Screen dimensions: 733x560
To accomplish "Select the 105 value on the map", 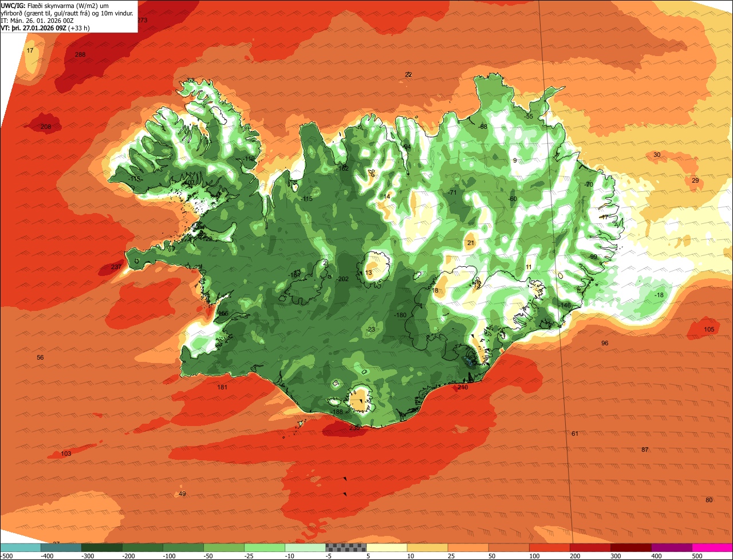I will tap(709, 329).
